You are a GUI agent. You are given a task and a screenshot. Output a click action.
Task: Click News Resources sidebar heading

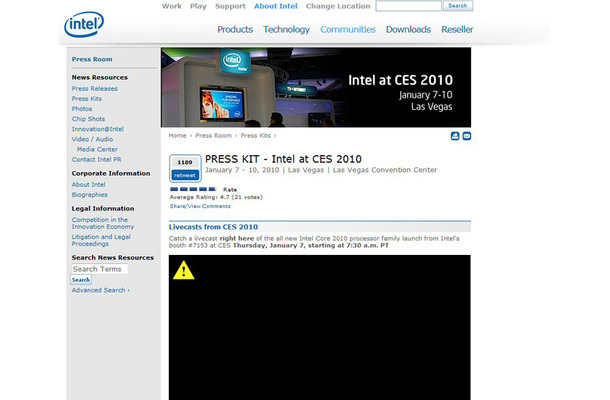pos(100,77)
